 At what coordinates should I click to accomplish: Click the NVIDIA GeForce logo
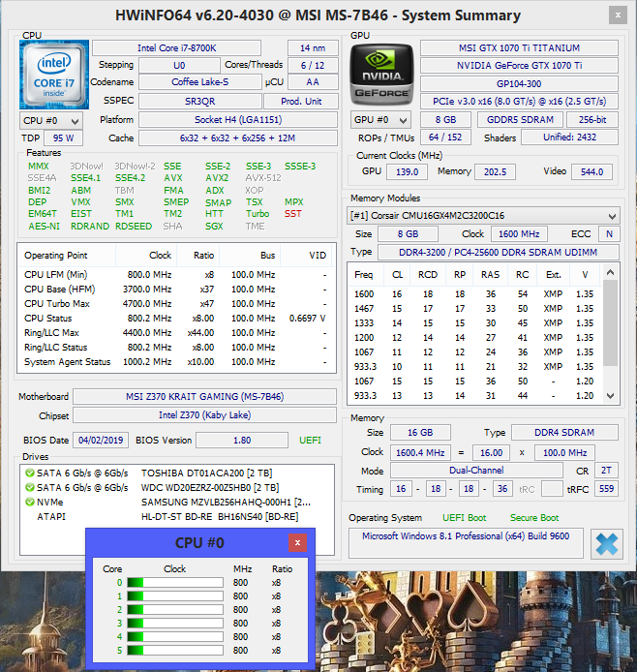(x=381, y=75)
